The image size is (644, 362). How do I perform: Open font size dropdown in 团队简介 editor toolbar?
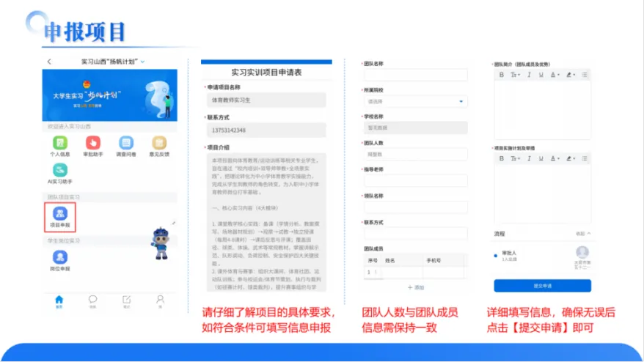(515, 75)
